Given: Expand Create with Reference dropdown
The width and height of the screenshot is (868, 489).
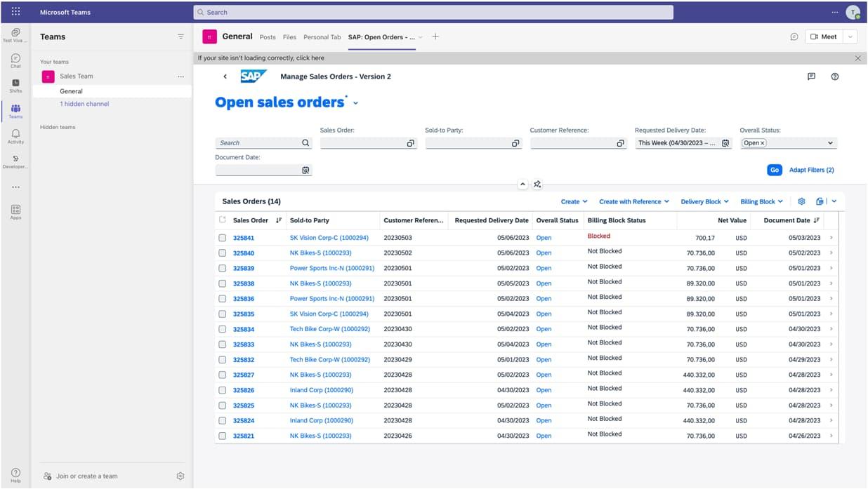Looking at the screenshot, I should 634,202.
